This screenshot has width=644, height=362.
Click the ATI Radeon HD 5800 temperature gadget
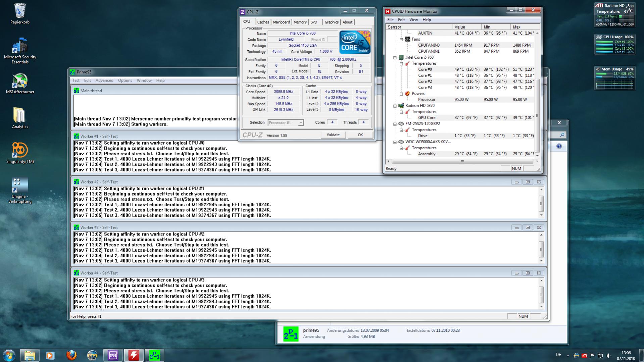[x=615, y=15]
